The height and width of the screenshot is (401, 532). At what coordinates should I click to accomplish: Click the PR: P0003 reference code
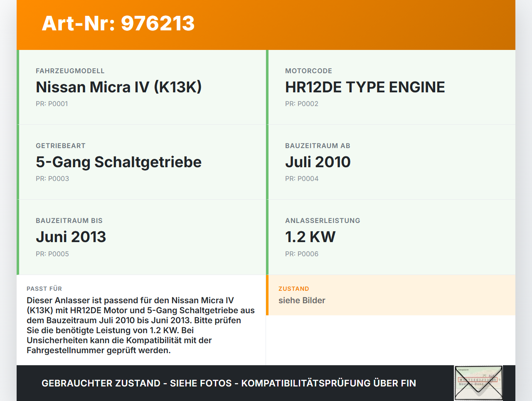(52, 178)
